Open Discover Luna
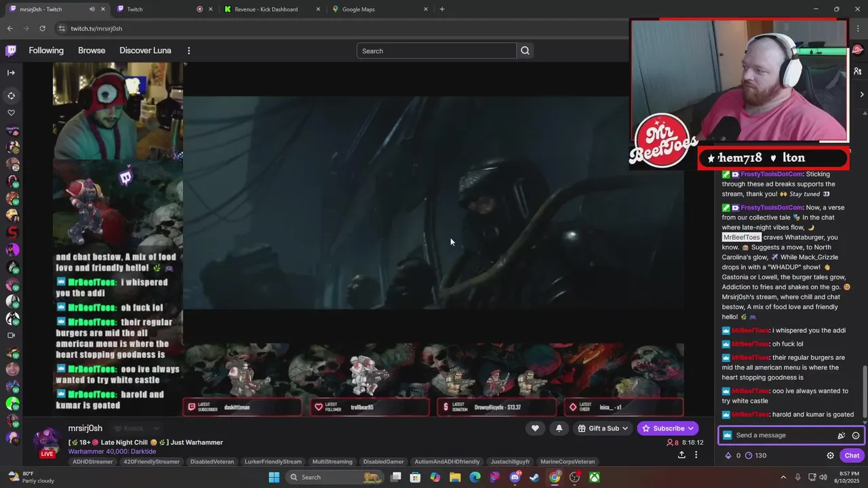The height and width of the screenshot is (488, 868). (x=145, y=51)
